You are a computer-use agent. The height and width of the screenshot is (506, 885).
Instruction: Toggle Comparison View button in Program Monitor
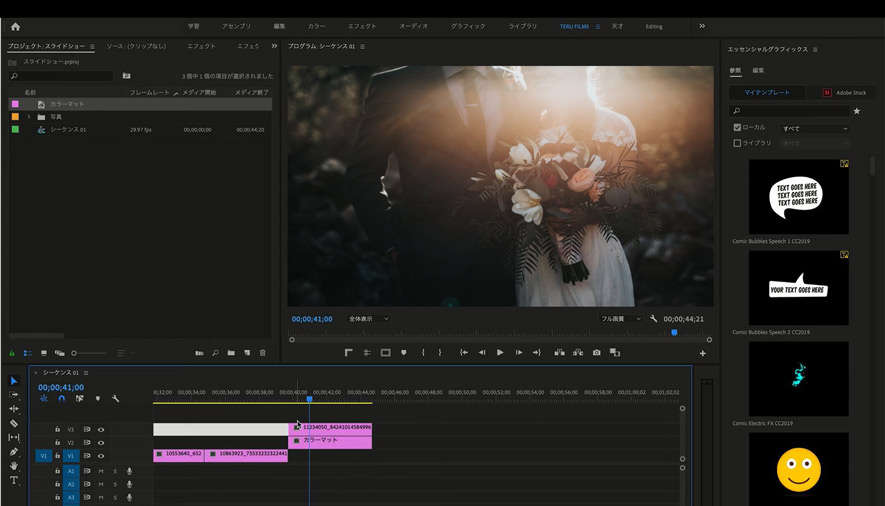point(615,353)
